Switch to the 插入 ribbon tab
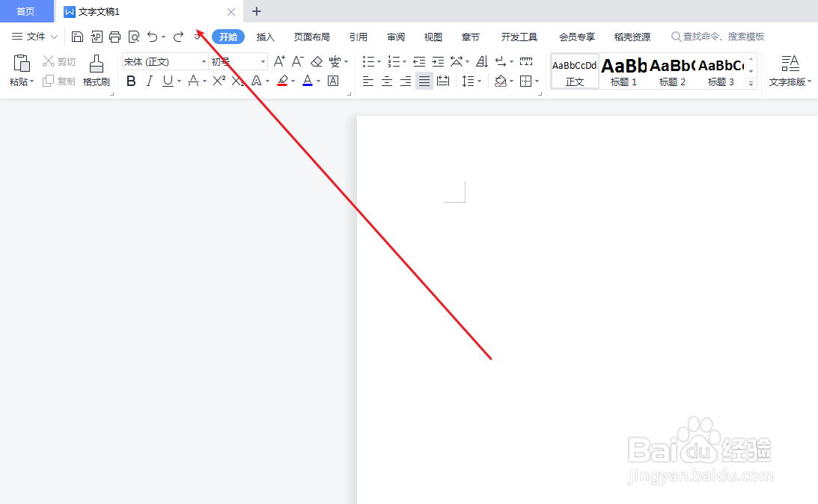 266,36
